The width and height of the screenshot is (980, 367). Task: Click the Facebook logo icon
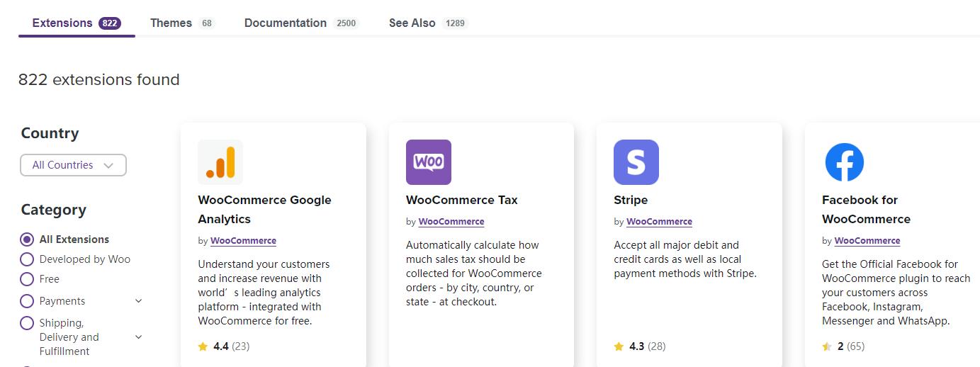click(x=845, y=162)
